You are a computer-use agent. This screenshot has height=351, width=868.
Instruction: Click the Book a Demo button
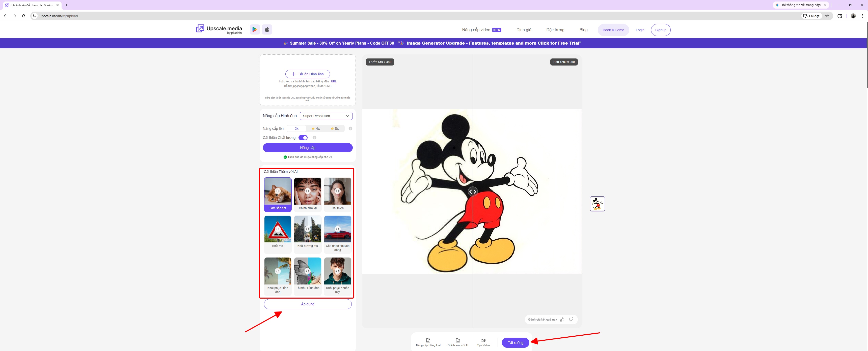click(x=613, y=30)
